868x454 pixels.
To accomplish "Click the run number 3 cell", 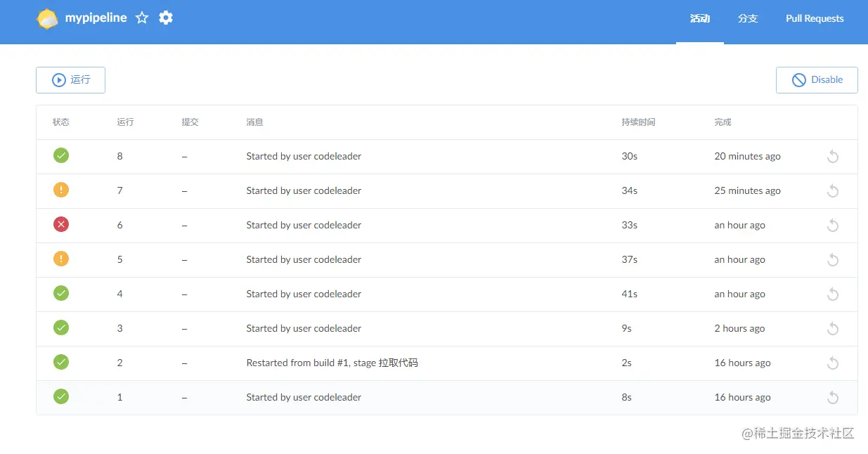I will [x=120, y=328].
